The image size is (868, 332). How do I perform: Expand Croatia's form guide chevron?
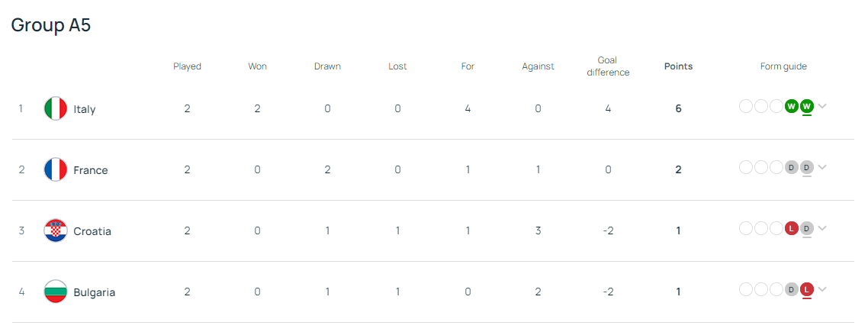point(822,228)
